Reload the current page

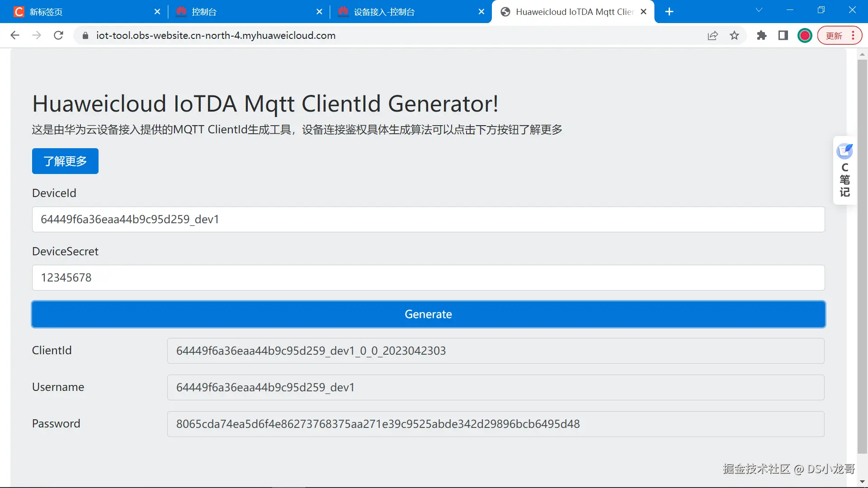pos(58,35)
